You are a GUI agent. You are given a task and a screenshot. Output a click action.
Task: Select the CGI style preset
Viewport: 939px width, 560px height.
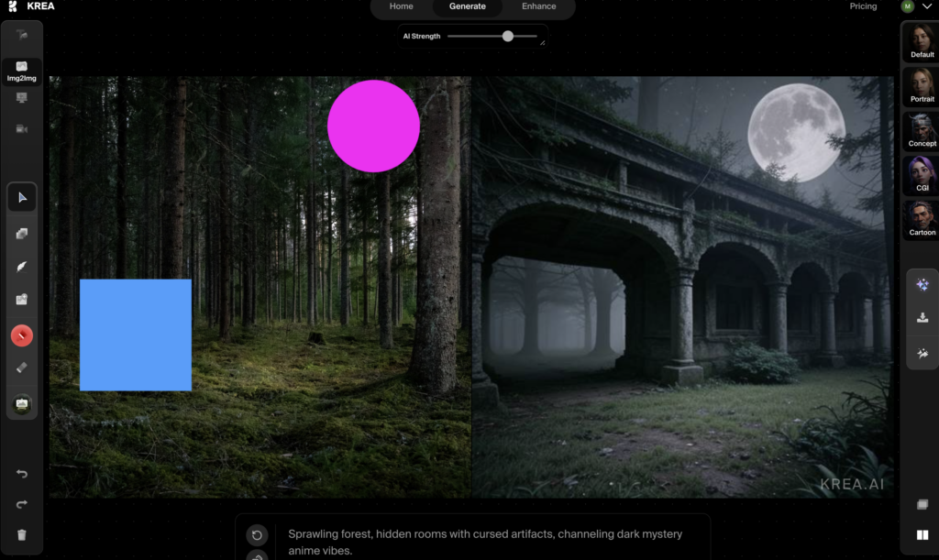click(x=921, y=175)
